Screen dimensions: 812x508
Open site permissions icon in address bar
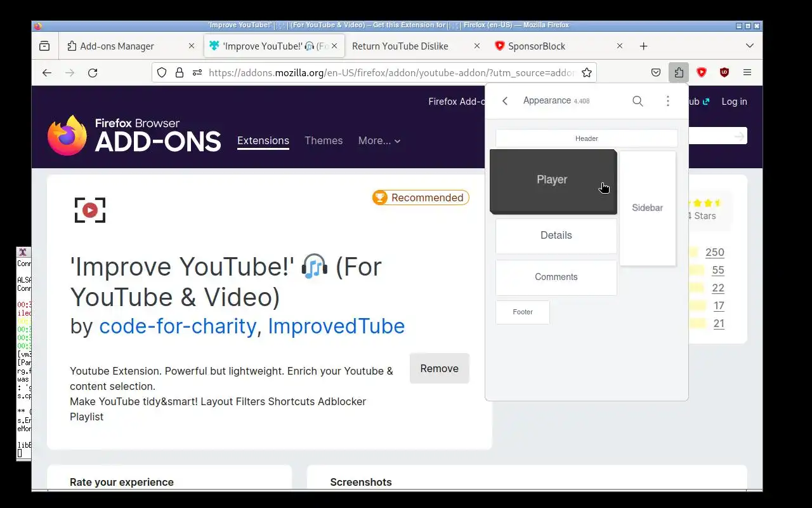click(x=197, y=72)
